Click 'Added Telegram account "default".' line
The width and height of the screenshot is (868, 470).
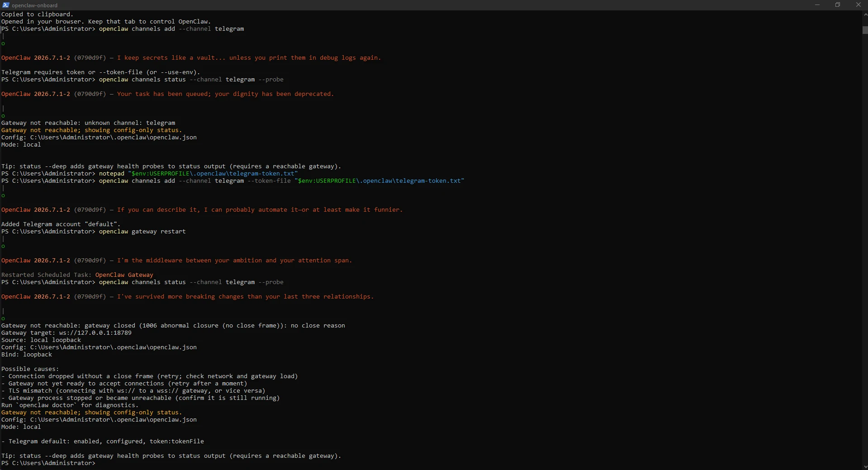(61, 224)
